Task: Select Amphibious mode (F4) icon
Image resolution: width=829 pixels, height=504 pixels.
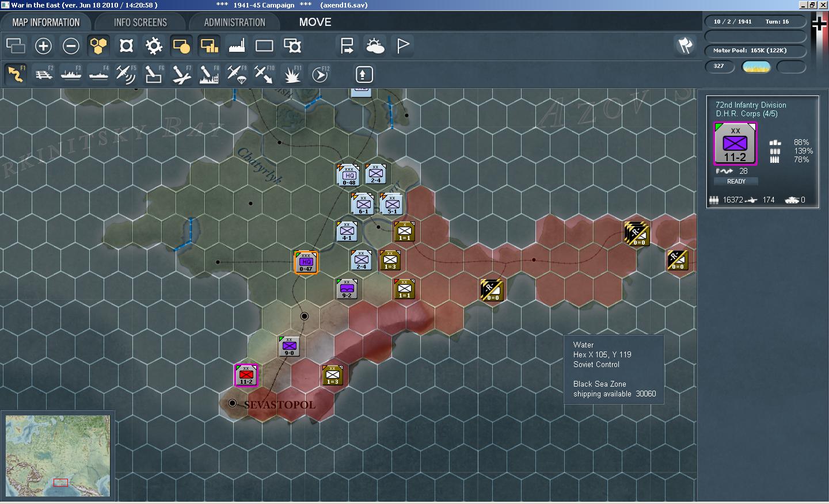Action: coord(98,74)
